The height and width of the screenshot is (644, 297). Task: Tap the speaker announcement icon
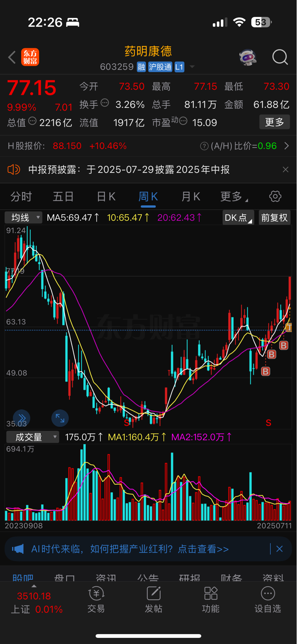[x=14, y=169]
